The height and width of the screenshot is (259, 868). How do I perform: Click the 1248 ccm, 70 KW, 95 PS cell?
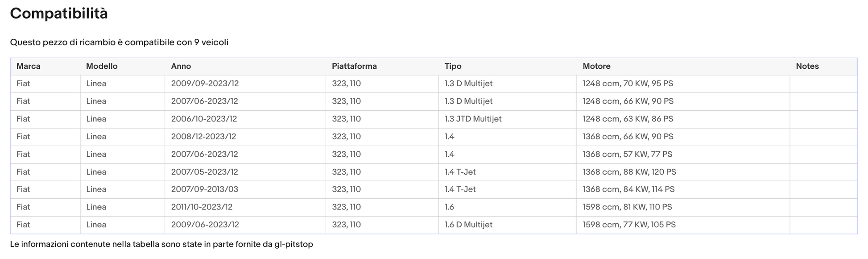(683, 84)
